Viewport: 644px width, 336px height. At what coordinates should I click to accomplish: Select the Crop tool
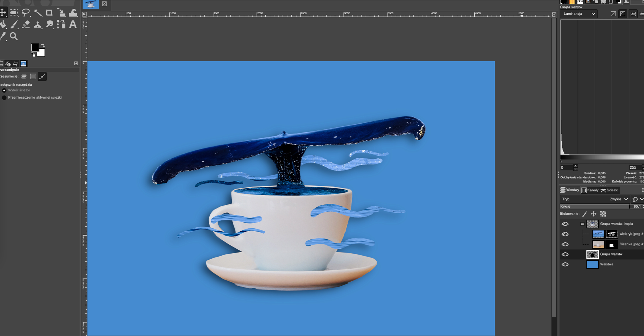[49, 13]
